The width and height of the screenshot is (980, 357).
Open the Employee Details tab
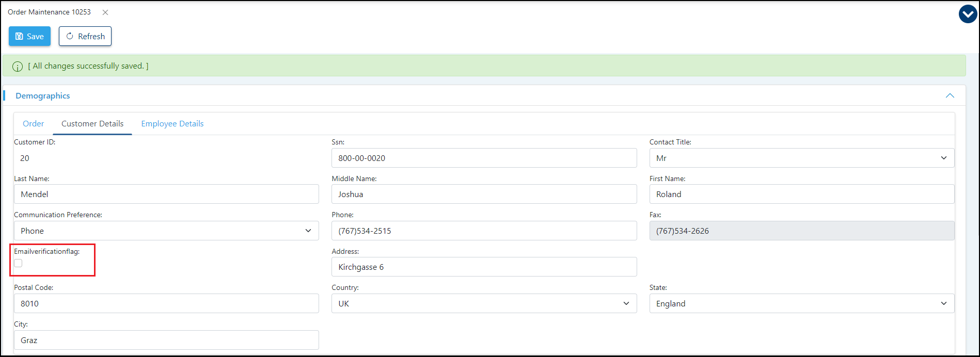[x=172, y=124]
